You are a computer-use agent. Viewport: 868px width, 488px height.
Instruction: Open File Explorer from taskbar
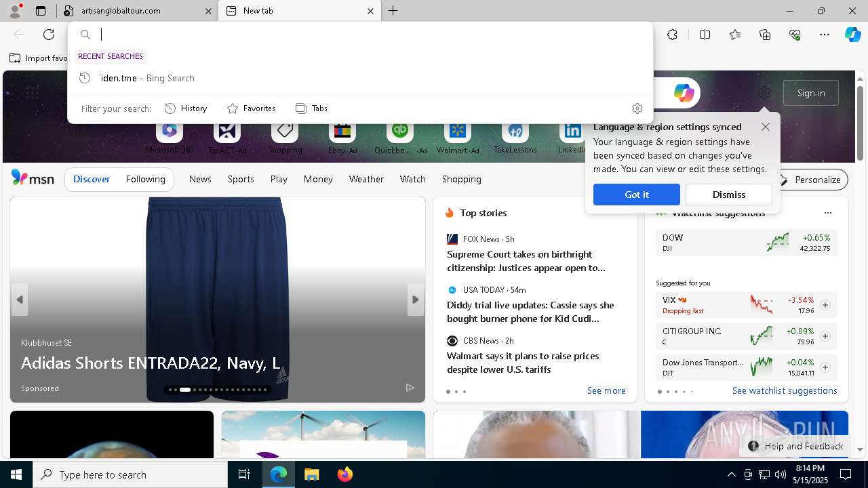click(311, 474)
